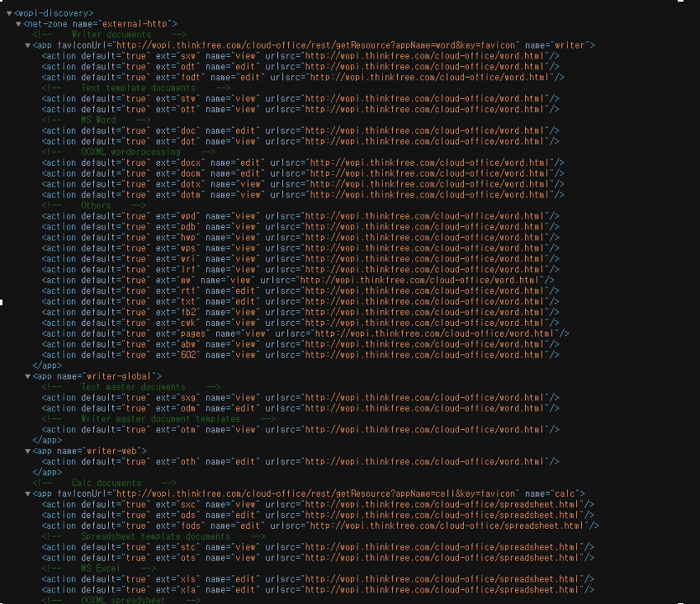Click the action row with ext="stw"
Viewport: 700px width, 604px height.
point(300,99)
